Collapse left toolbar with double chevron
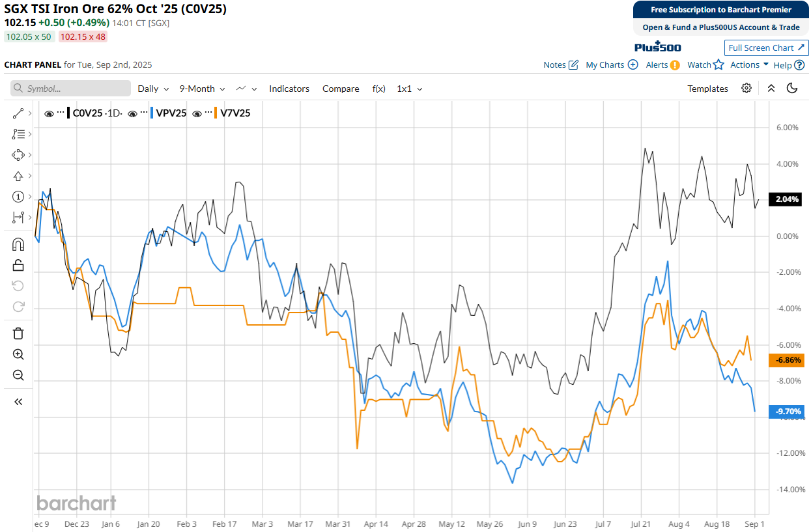Image resolution: width=811 pixels, height=532 pixels. pyautogui.click(x=18, y=402)
